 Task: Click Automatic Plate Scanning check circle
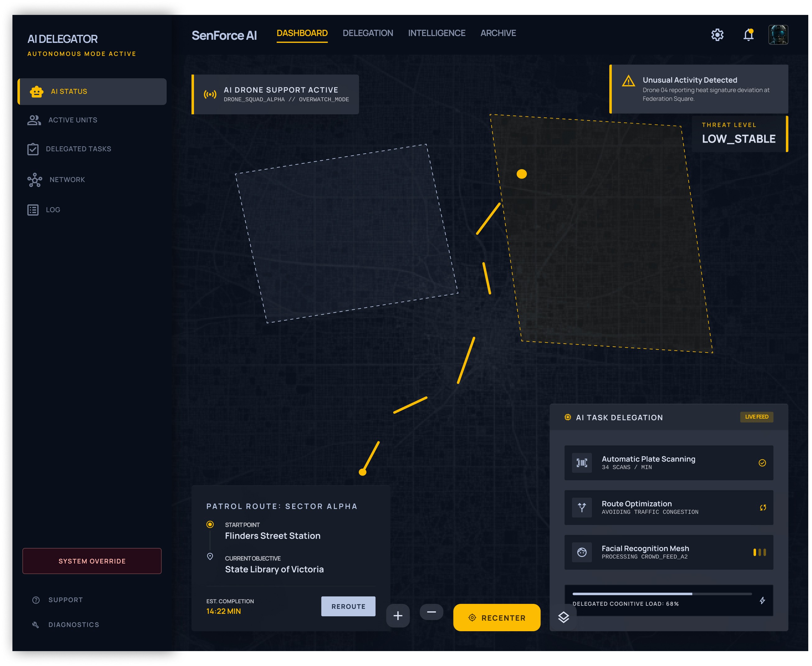click(762, 463)
